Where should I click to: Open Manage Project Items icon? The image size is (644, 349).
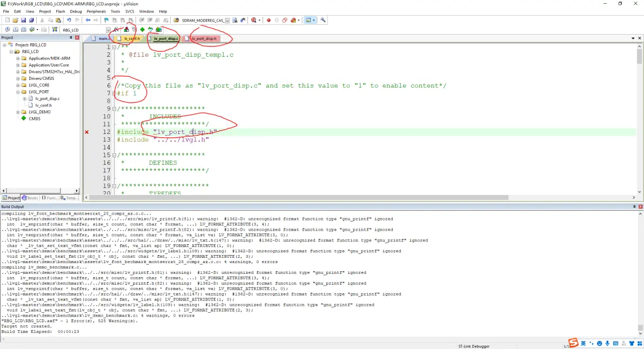coord(126,30)
